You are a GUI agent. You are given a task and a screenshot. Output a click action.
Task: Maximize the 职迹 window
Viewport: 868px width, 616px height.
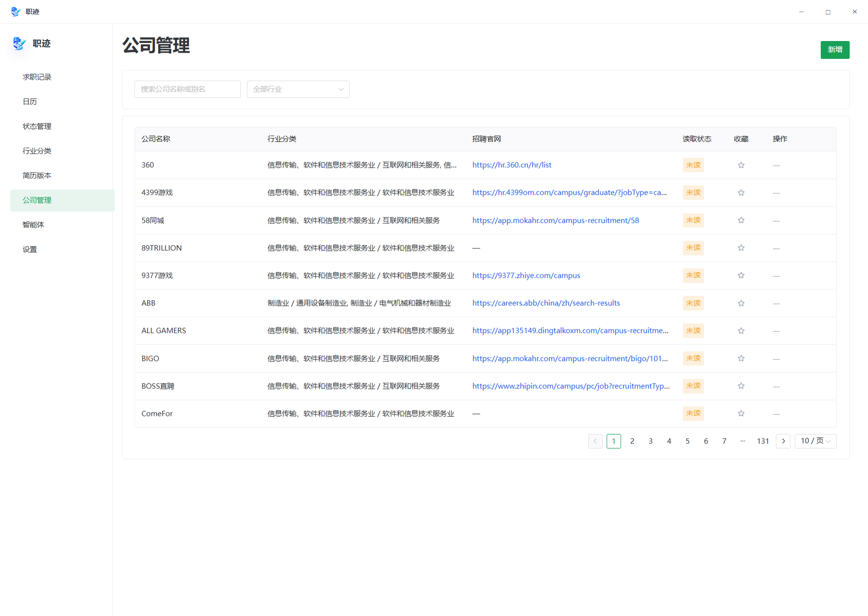(x=828, y=12)
